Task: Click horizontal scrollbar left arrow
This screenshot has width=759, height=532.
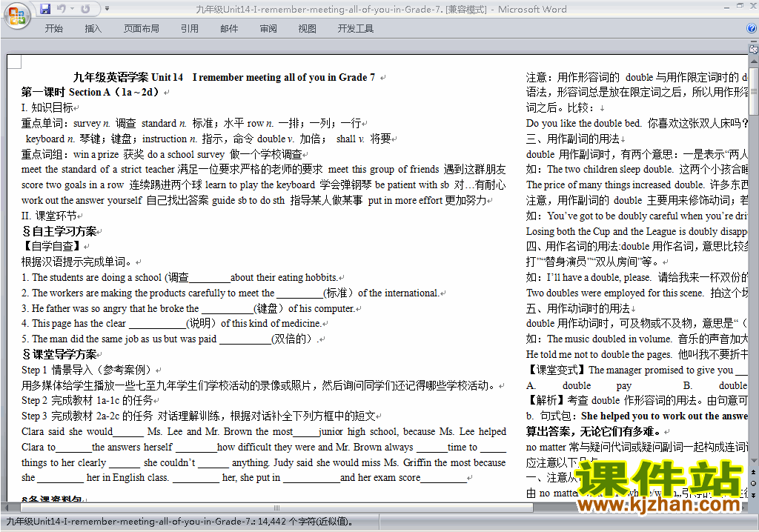Action: (x=5, y=508)
